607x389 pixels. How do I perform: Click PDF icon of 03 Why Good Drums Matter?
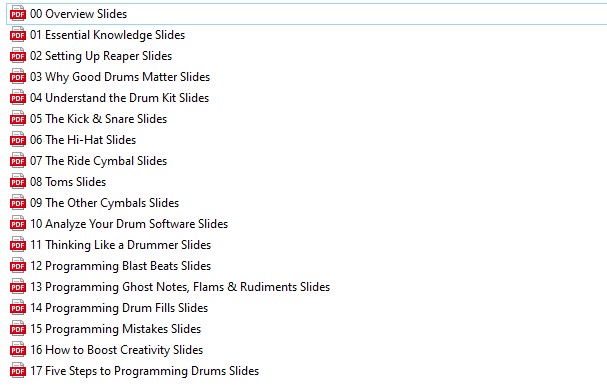18,76
